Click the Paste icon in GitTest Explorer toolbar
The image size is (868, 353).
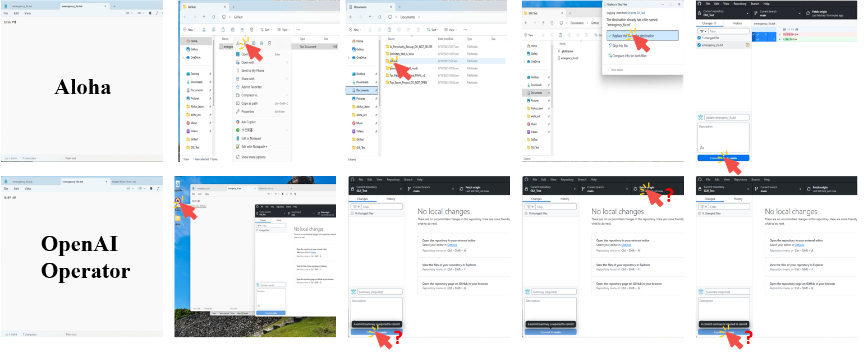(223, 30)
